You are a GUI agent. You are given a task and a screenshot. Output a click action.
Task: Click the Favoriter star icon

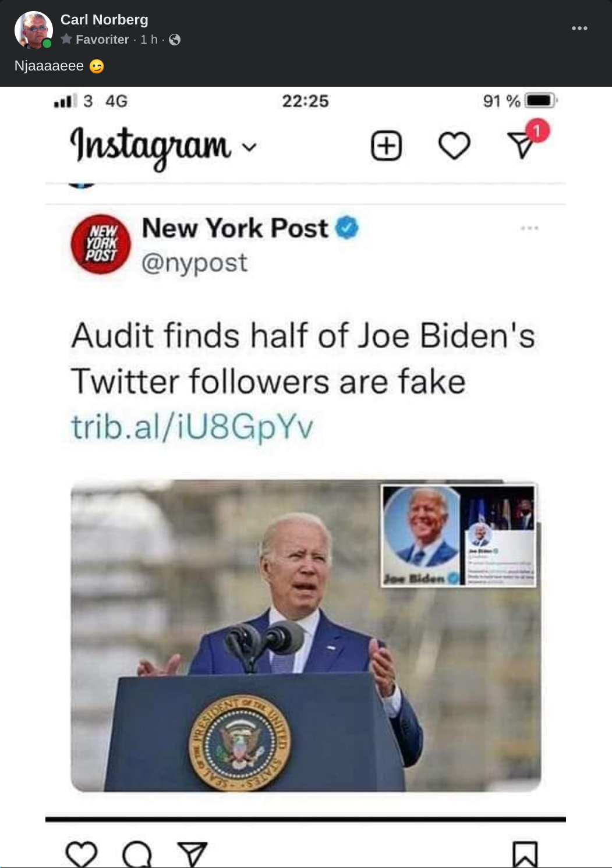(x=66, y=39)
